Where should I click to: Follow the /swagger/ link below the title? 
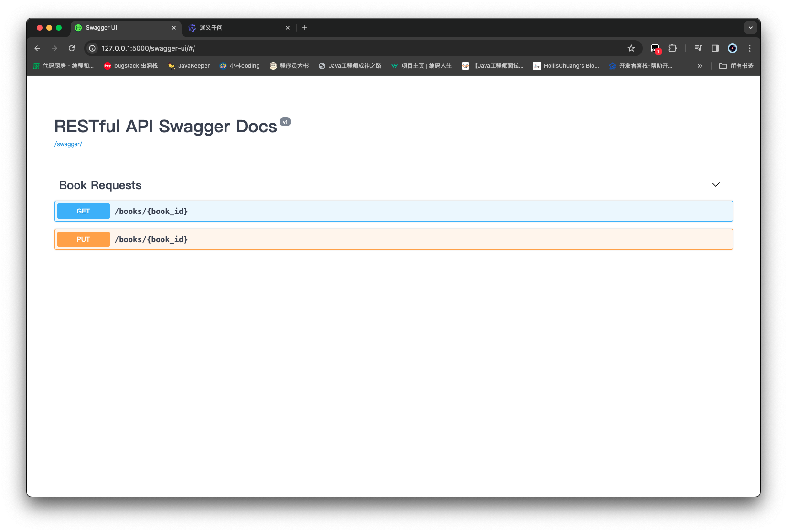click(68, 144)
